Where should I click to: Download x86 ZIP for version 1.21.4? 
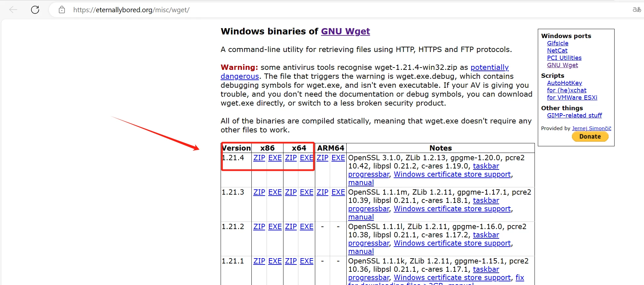pyautogui.click(x=259, y=158)
